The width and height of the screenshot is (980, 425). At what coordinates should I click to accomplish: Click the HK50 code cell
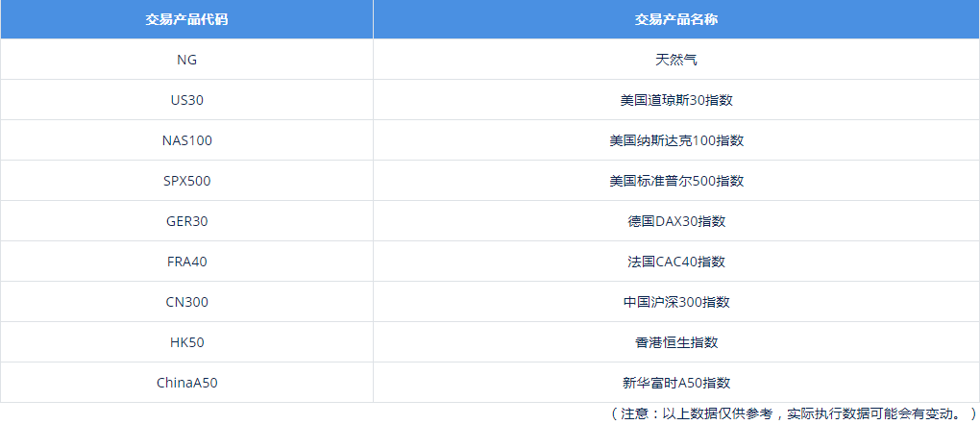pos(186,342)
